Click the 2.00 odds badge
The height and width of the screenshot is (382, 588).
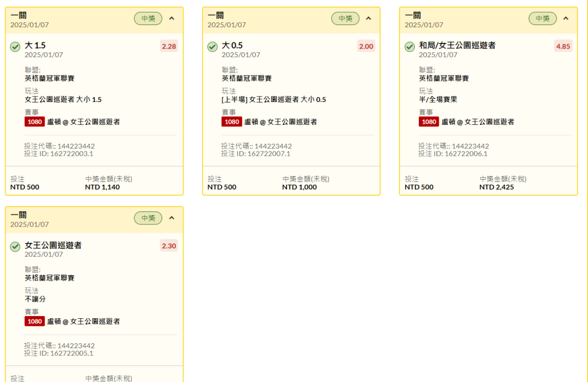tap(366, 46)
